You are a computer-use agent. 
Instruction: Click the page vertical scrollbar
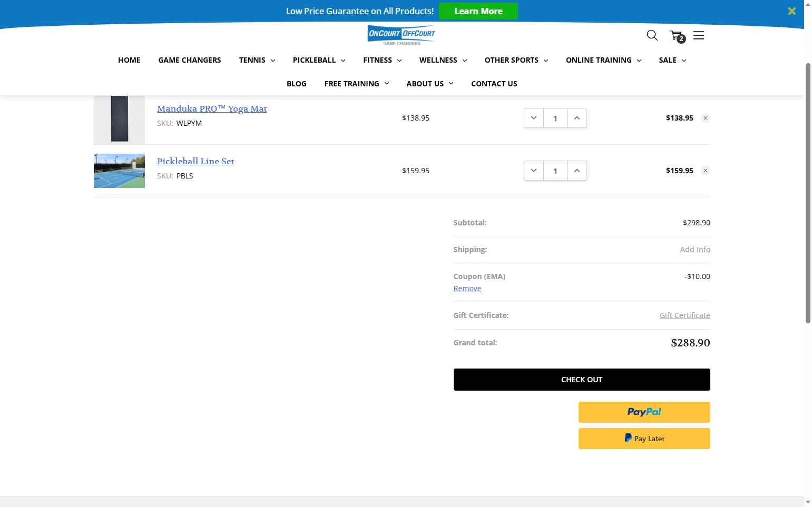(x=808, y=193)
